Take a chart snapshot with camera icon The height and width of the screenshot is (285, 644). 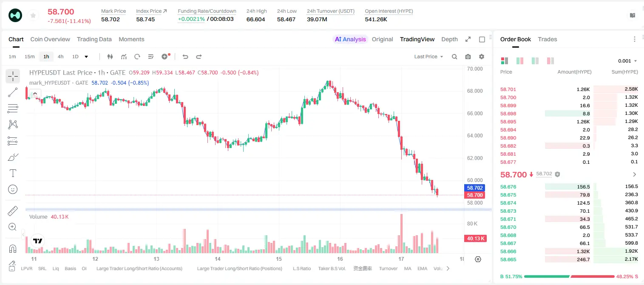[468, 57]
